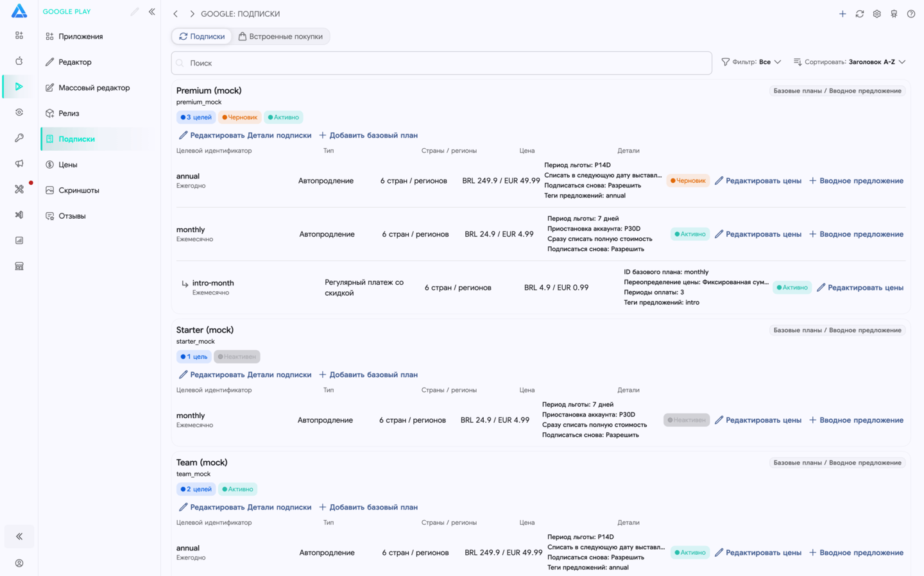Screen dimensions: 924x576
Task: Click the plus icon in the top bar
Action: (843, 13)
